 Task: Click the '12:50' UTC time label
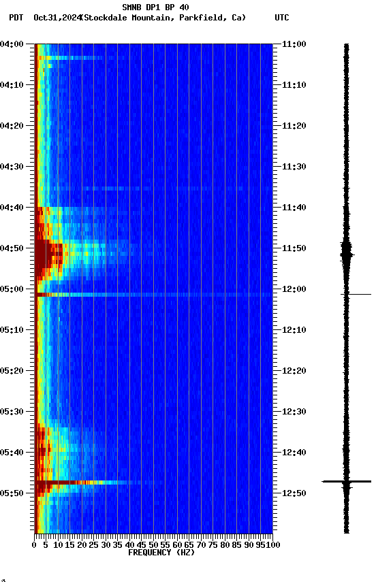click(294, 493)
